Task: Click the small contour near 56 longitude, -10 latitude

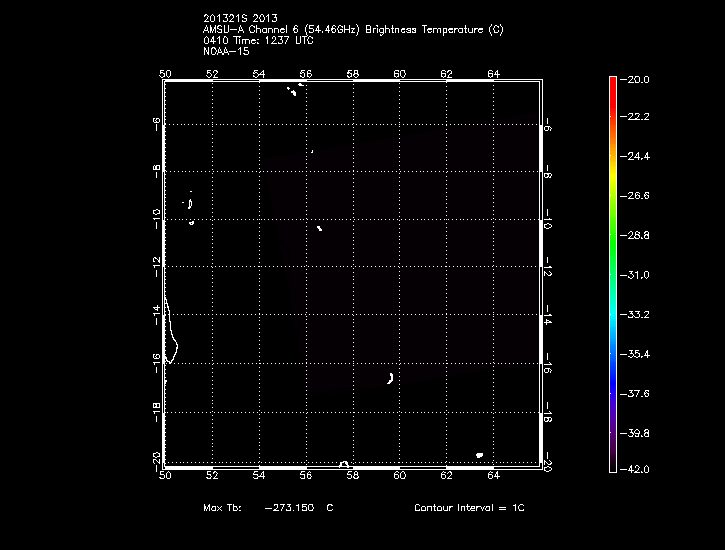Action: pyautogui.click(x=320, y=228)
